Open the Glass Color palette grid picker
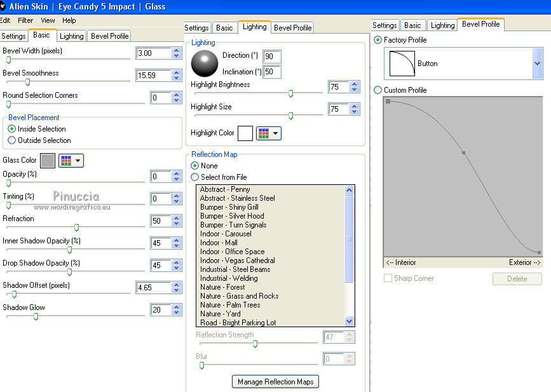The height and width of the screenshot is (392, 551). click(x=71, y=161)
